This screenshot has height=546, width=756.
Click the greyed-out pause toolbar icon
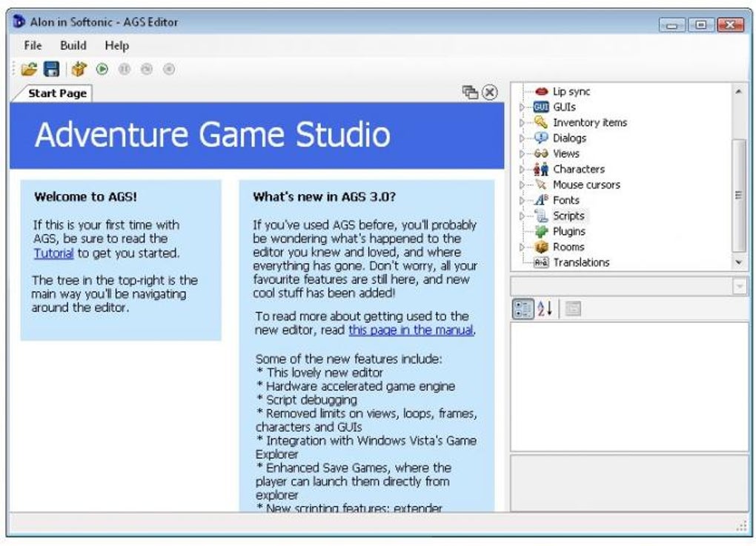125,70
